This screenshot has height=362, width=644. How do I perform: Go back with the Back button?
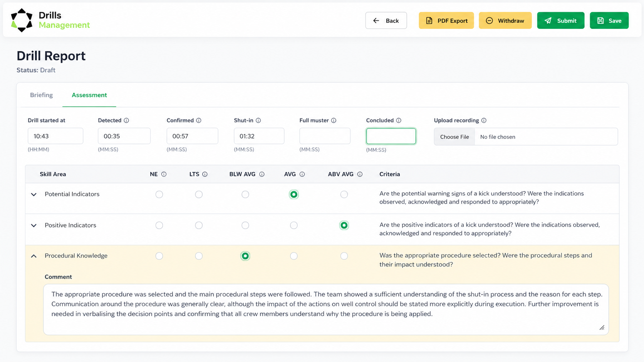(386, 20)
